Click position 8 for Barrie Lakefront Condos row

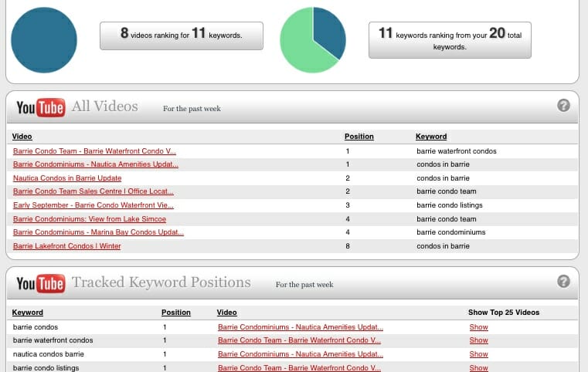pos(348,245)
